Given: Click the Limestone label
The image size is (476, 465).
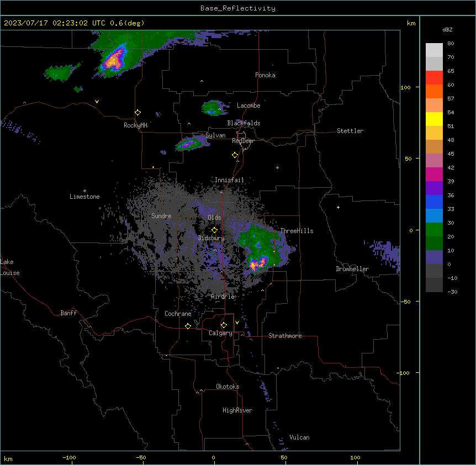Looking at the screenshot, I should 84,197.
